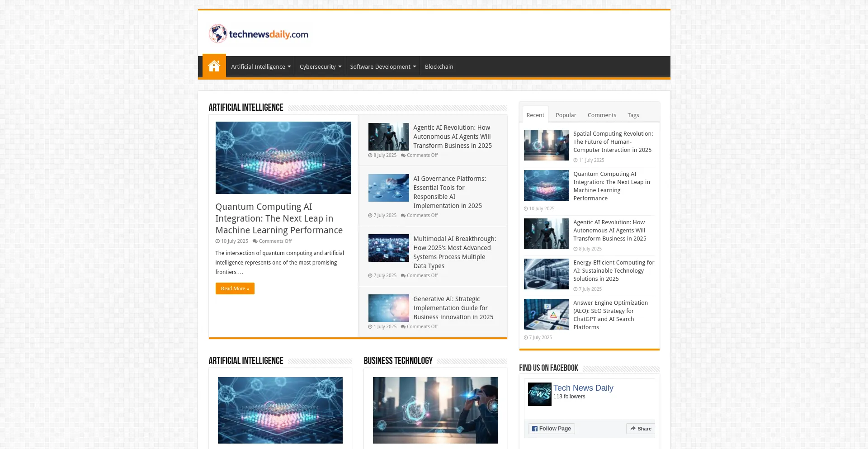Click robots thumbnail beside Agentic AI main article
Screen dimensions: 868x449
pyautogui.click(x=389, y=137)
